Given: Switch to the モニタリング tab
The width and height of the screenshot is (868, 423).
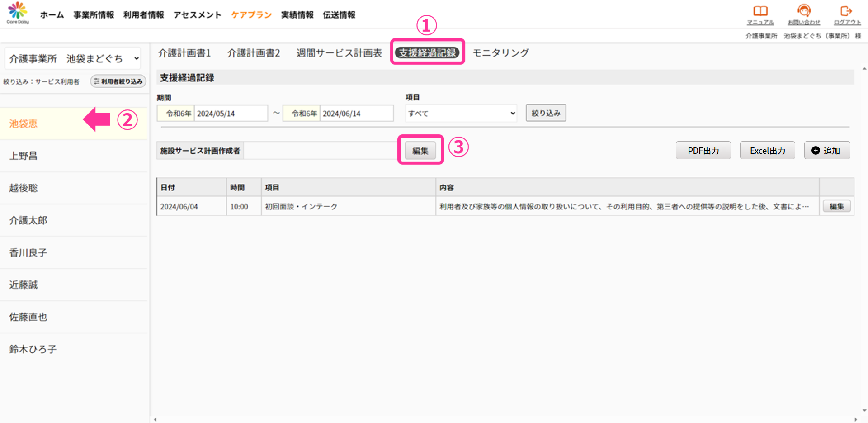Looking at the screenshot, I should point(500,53).
